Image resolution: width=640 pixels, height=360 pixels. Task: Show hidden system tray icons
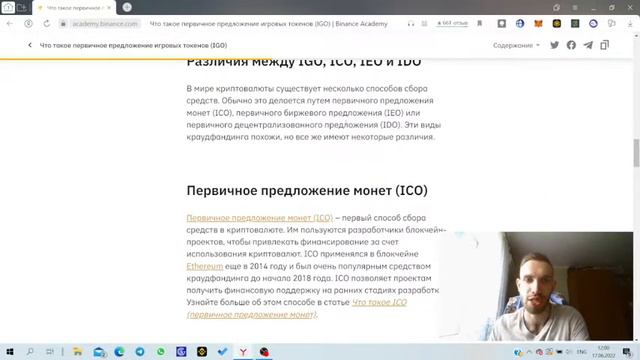(529, 352)
